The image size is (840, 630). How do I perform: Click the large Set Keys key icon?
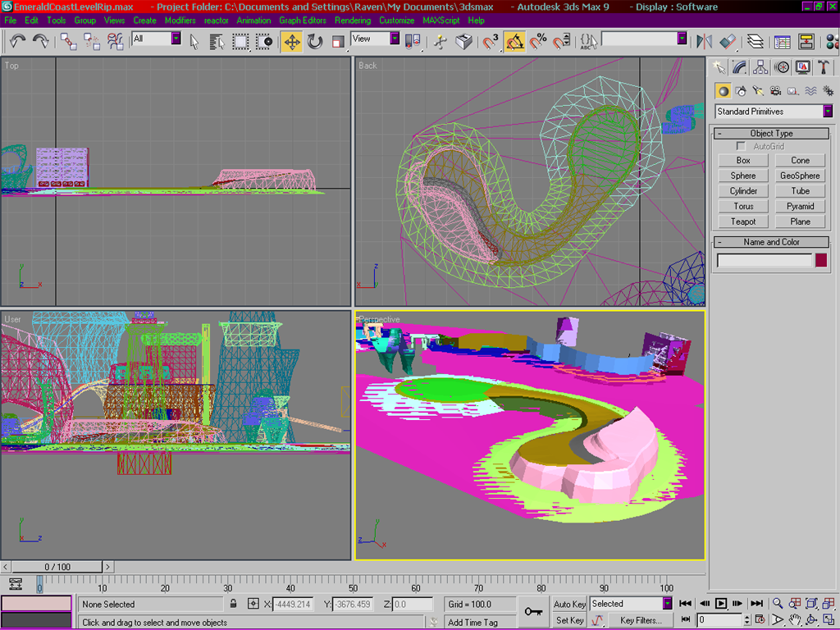(533, 611)
